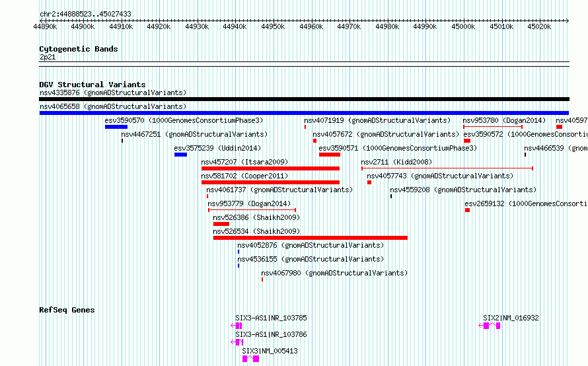Click the nsv2711 thin red span line
The image size is (588, 366).
pos(447,168)
